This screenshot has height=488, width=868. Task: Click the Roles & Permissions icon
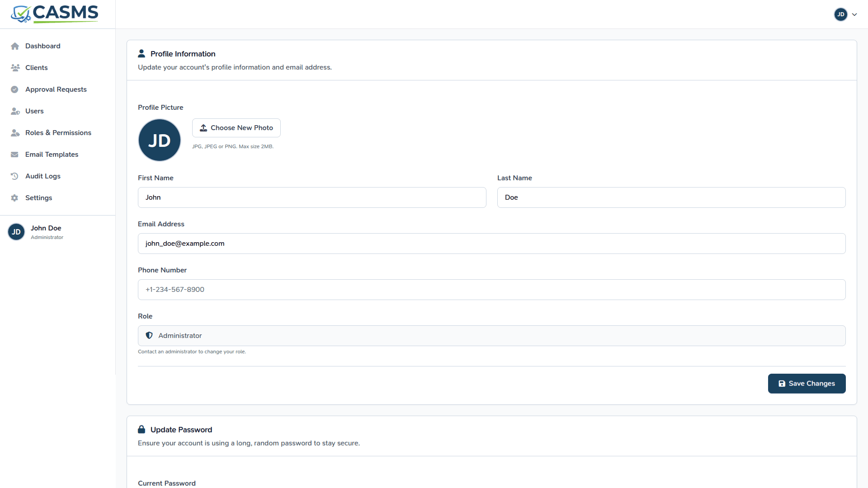(x=15, y=133)
